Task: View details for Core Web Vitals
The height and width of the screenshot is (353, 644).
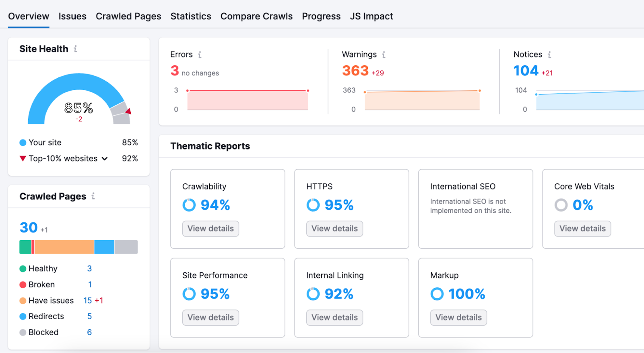Action: coord(582,228)
